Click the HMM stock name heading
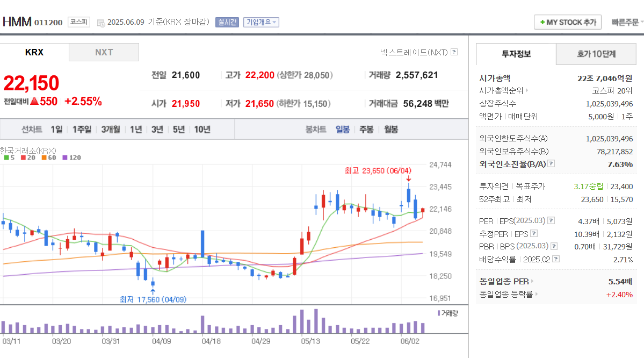 point(17,22)
